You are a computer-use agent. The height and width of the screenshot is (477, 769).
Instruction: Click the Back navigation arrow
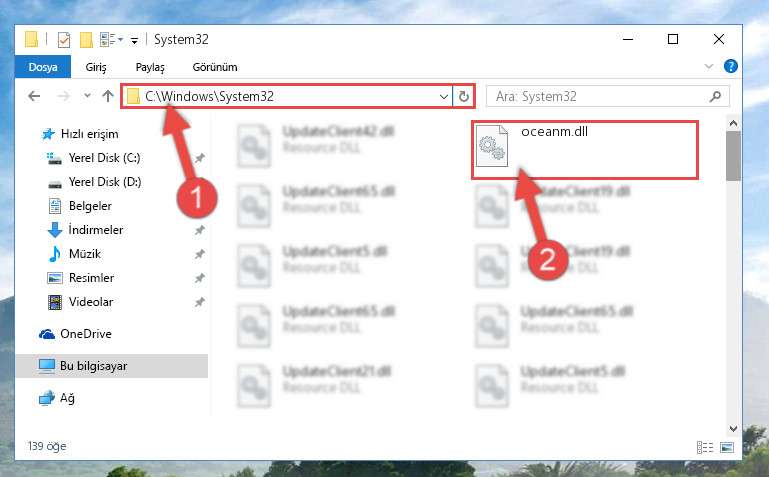(x=34, y=96)
